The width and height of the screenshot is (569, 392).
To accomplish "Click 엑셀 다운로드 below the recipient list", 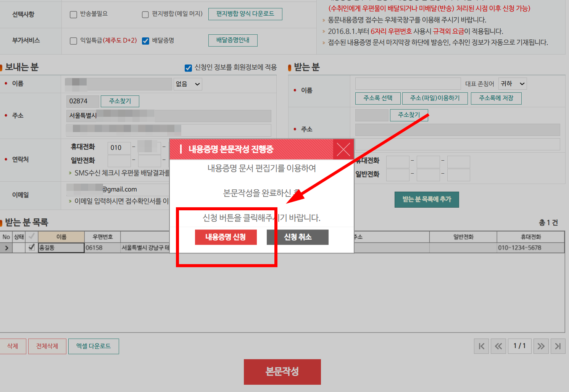I will pos(93,346).
